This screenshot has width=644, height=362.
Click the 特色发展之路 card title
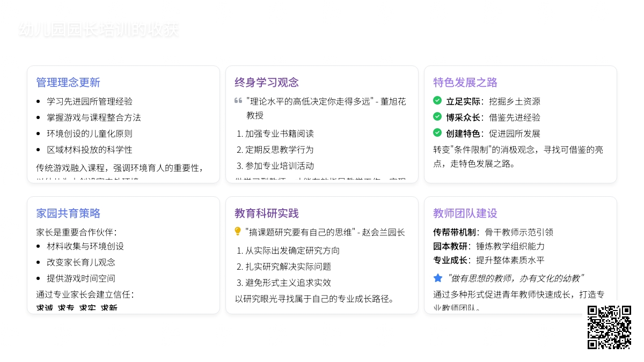coord(465,83)
